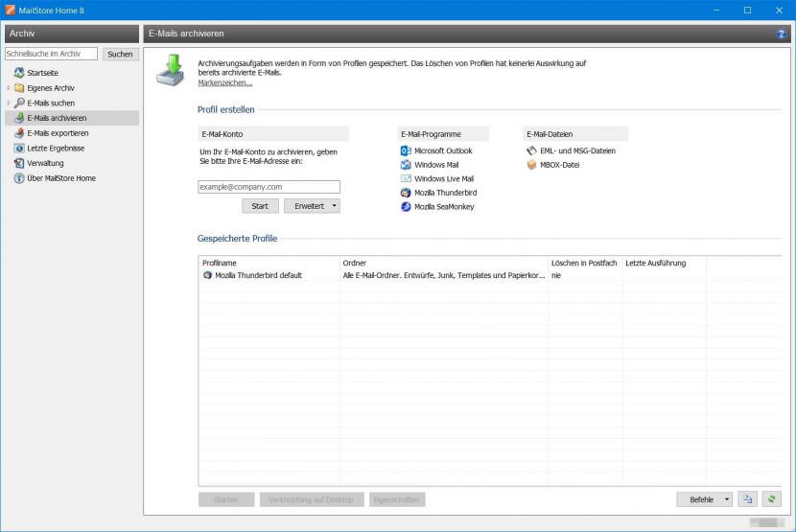Screen dimensions: 796x532
Task: Open Startseite icon in sidebar
Action: coord(19,73)
